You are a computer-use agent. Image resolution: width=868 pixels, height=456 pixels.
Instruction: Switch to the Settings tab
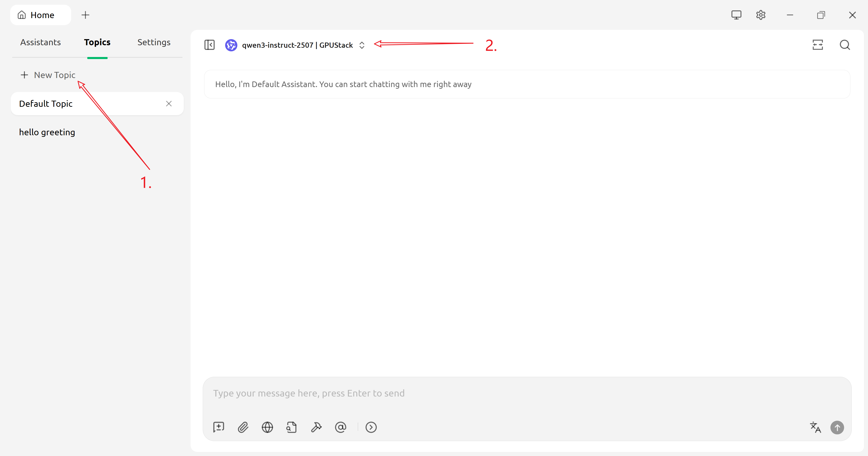tap(154, 42)
